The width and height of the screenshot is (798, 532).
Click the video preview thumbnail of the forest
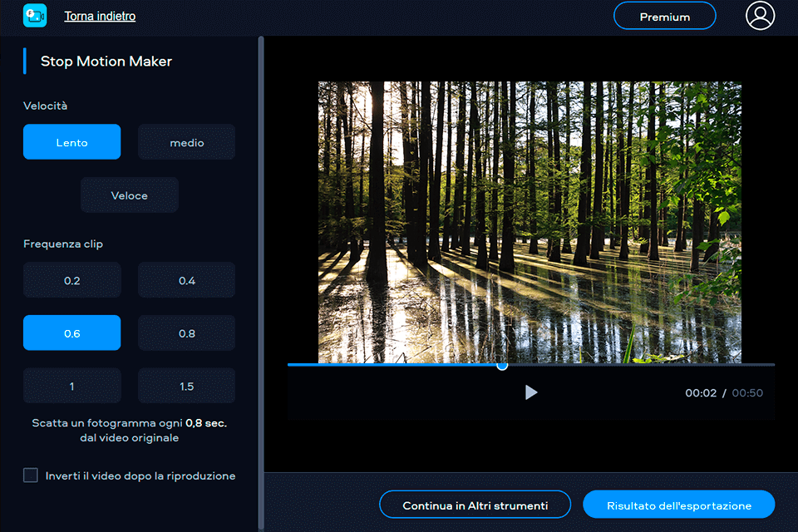pyautogui.click(x=529, y=220)
